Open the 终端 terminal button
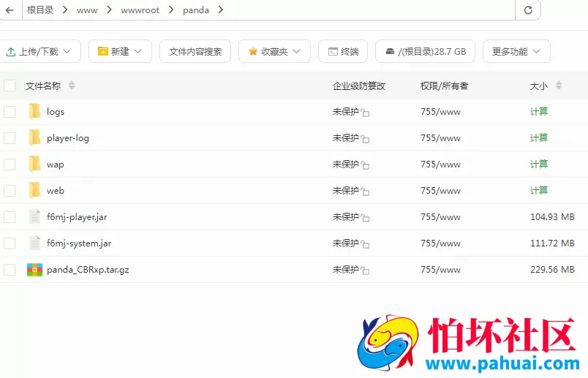The image size is (588, 378). point(343,51)
